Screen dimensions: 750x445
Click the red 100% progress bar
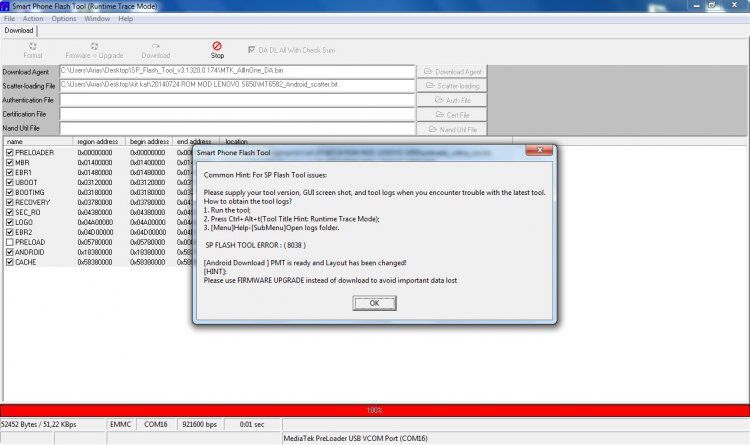pyautogui.click(x=375, y=410)
